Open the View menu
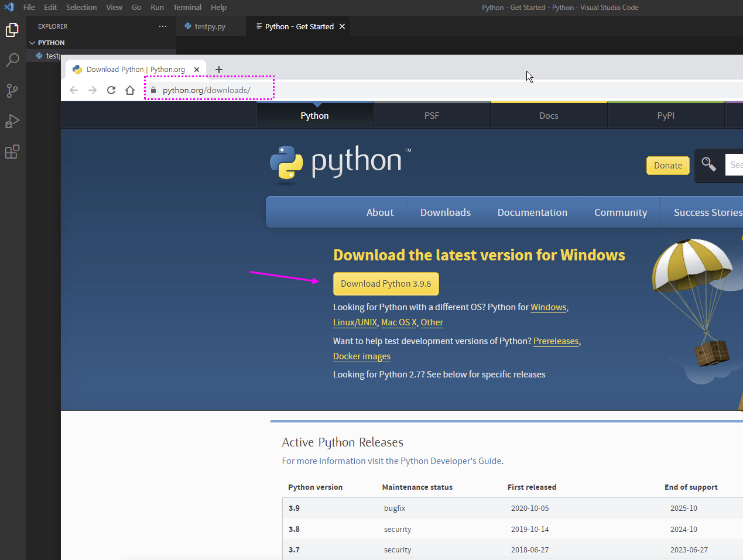The height and width of the screenshot is (560, 743). tap(114, 7)
